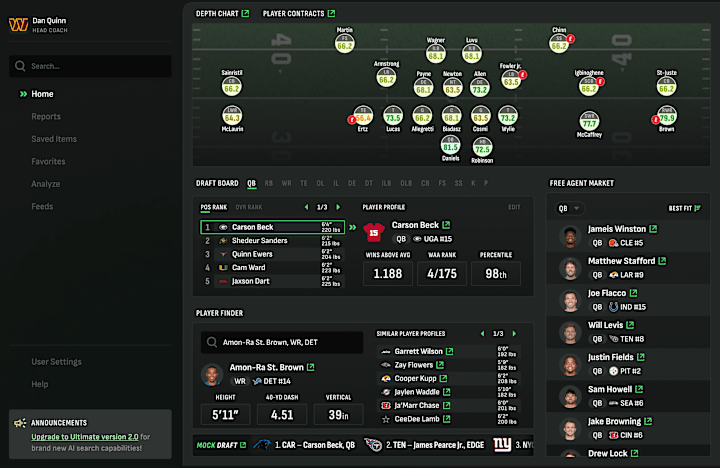Open CeeDee Lamb's profile link icon
The width and height of the screenshot is (720, 468).
pyautogui.click(x=446, y=419)
